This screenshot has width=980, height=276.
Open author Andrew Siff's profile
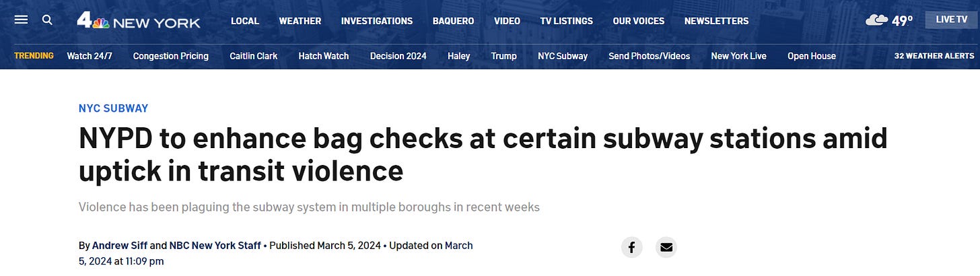[x=119, y=246]
